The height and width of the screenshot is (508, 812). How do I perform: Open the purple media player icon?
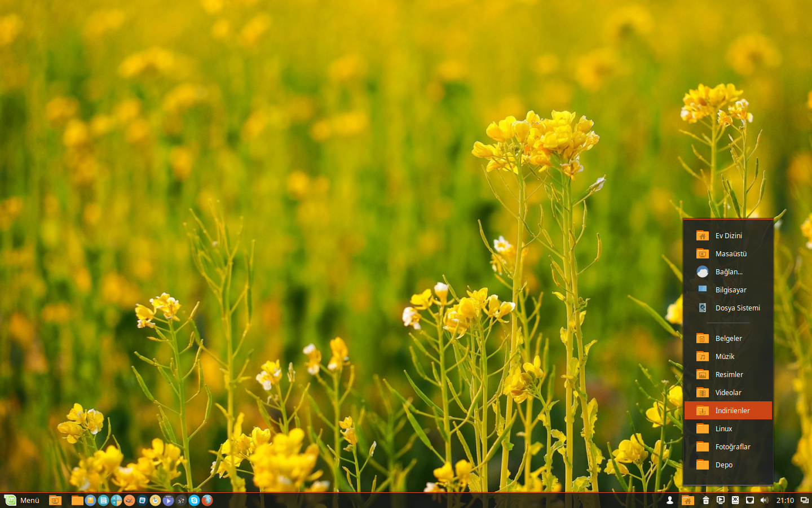point(168,500)
